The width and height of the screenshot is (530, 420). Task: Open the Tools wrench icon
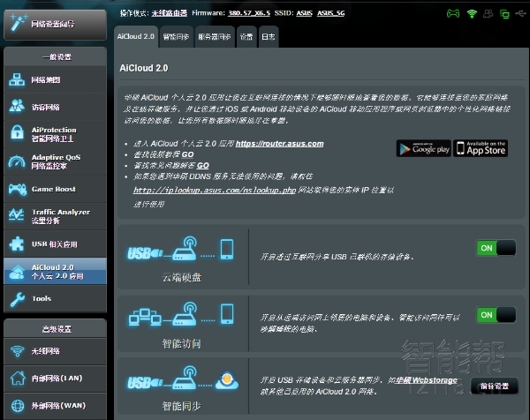17,299
